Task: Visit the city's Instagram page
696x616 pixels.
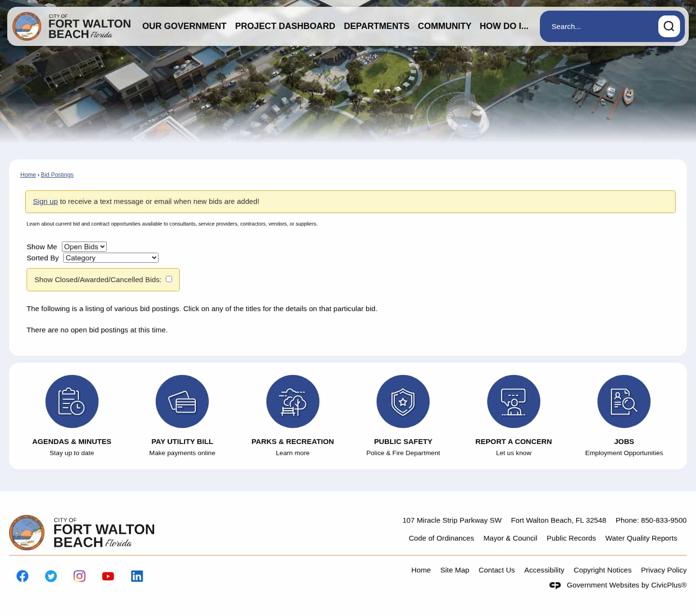Action: 79,576
